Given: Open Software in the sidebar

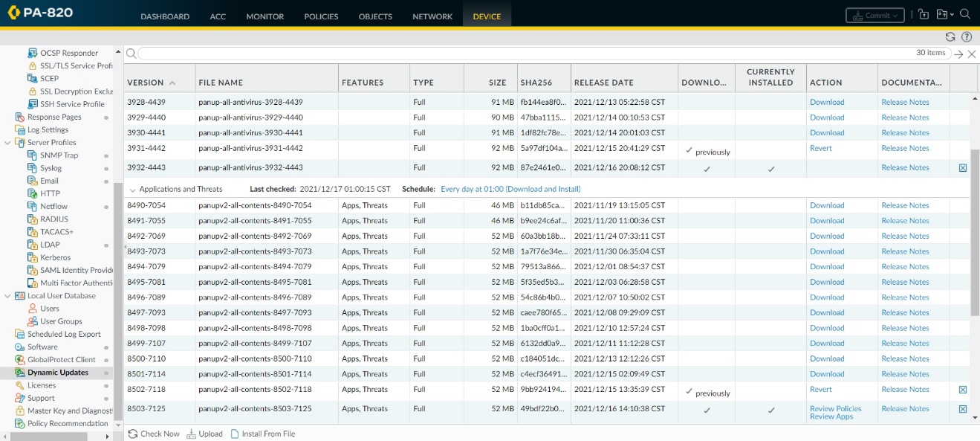Looking at the screenshot, I should (x=42, y=347).
